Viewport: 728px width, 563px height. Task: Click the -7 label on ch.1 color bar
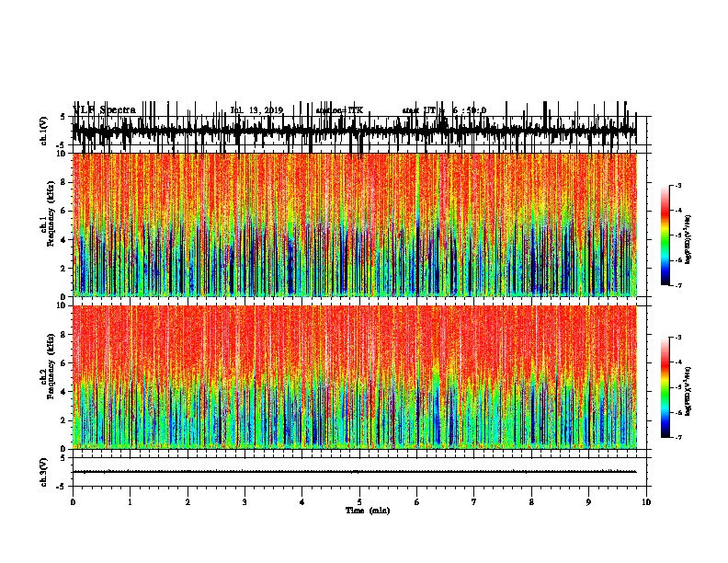click(677, 285)
